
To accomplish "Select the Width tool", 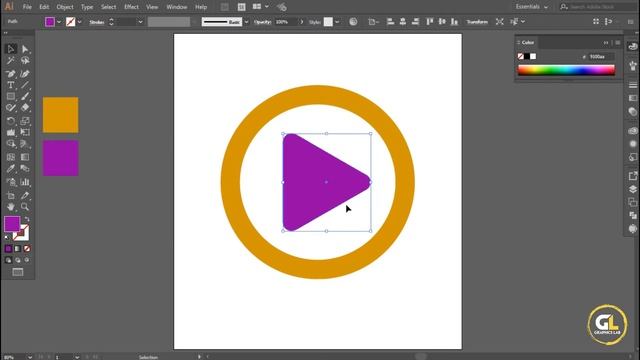I will [x=11, y=132].
